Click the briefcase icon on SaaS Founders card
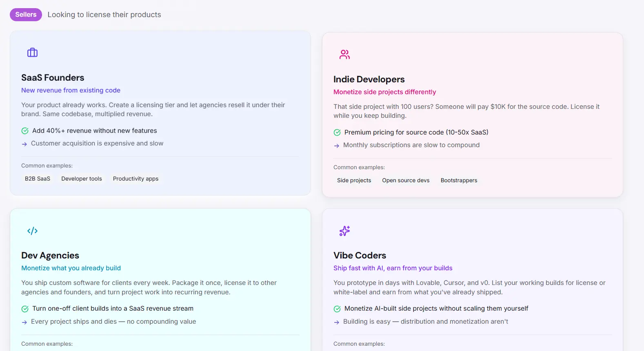Screen dimensions: 644x351 (x=32, y=53)
